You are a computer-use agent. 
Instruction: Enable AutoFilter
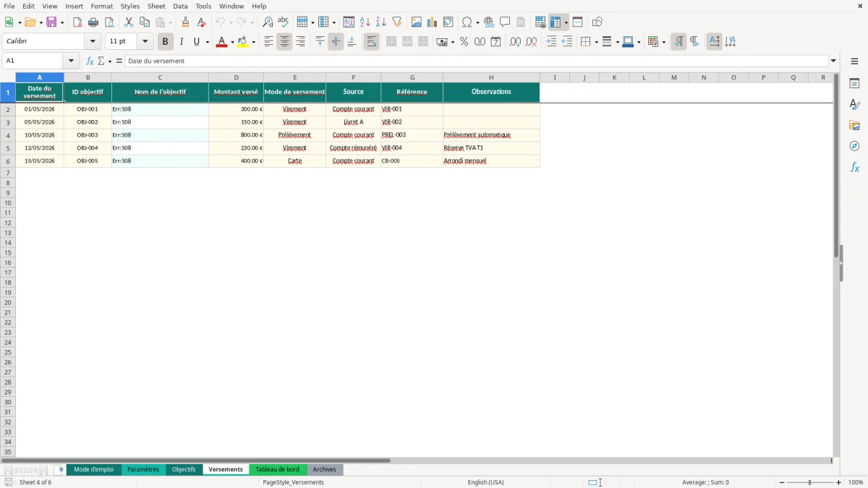point(397,22)
